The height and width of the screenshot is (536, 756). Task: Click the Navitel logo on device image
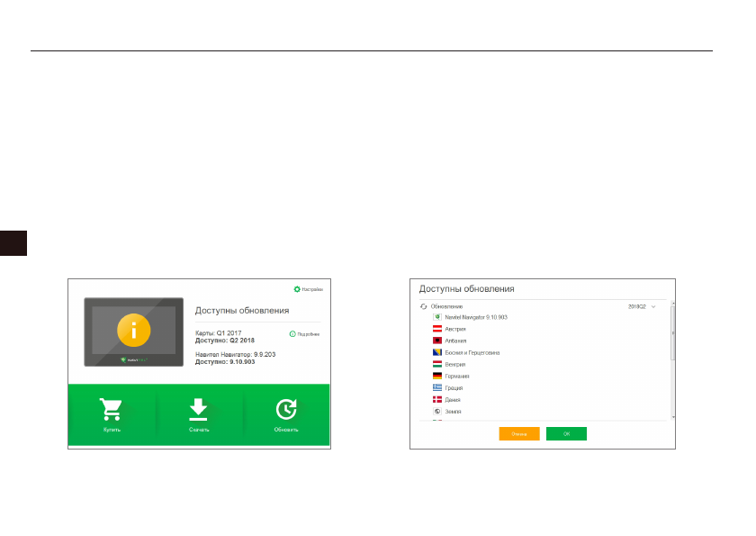(x=133, y=359)
